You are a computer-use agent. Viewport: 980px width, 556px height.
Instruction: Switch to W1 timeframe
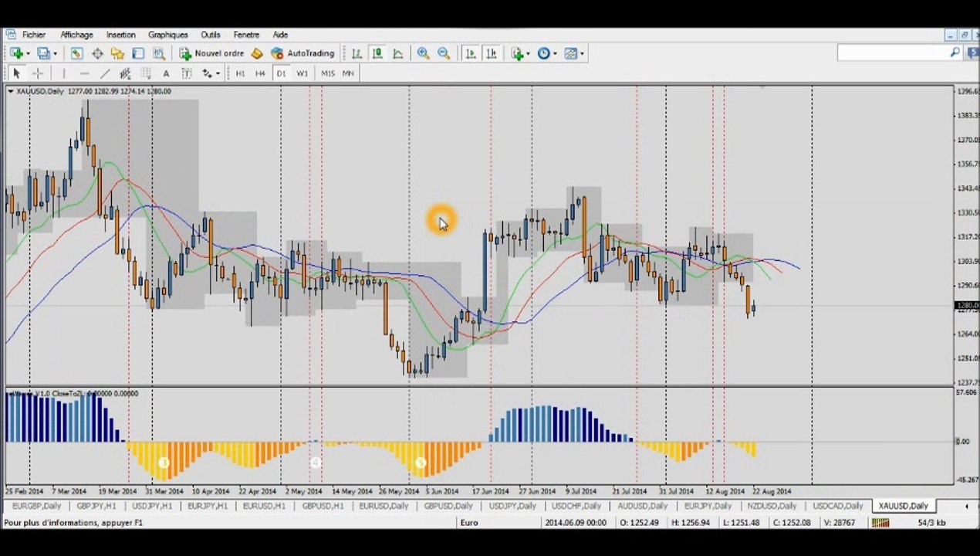pyautogui.click(x=302, y=73)
